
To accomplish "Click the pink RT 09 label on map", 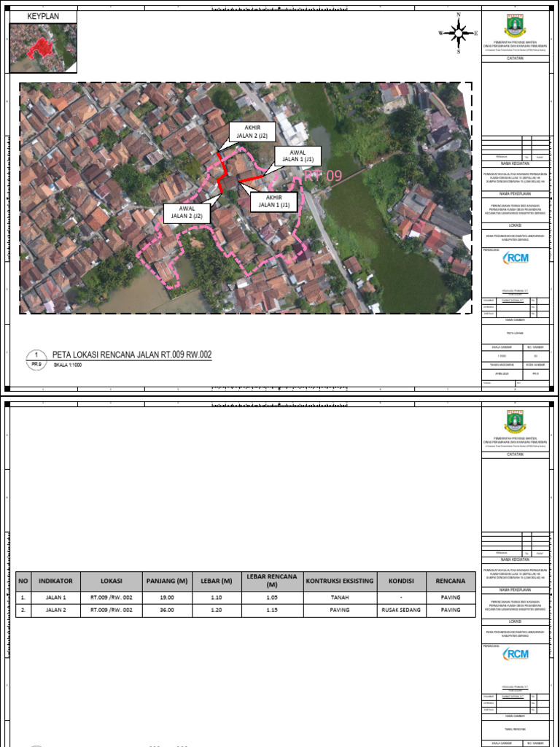I will (x=323, y=176).
